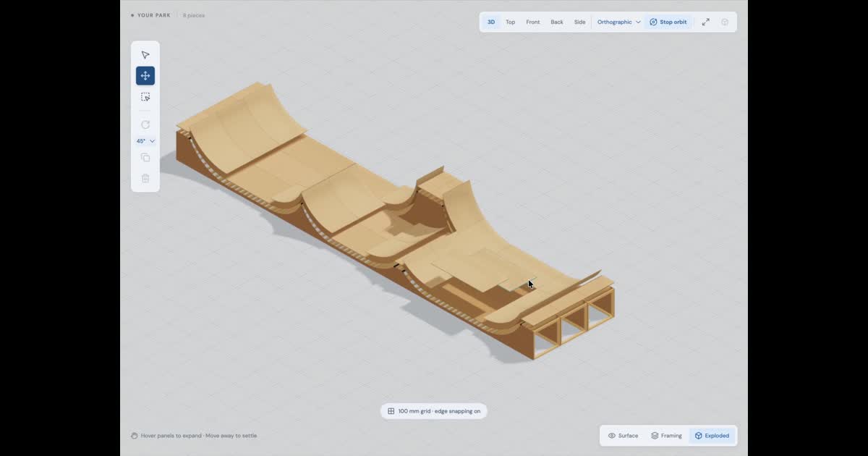Switch to the Top view
The image size is (868, 456).
click(x=511, y=22)
